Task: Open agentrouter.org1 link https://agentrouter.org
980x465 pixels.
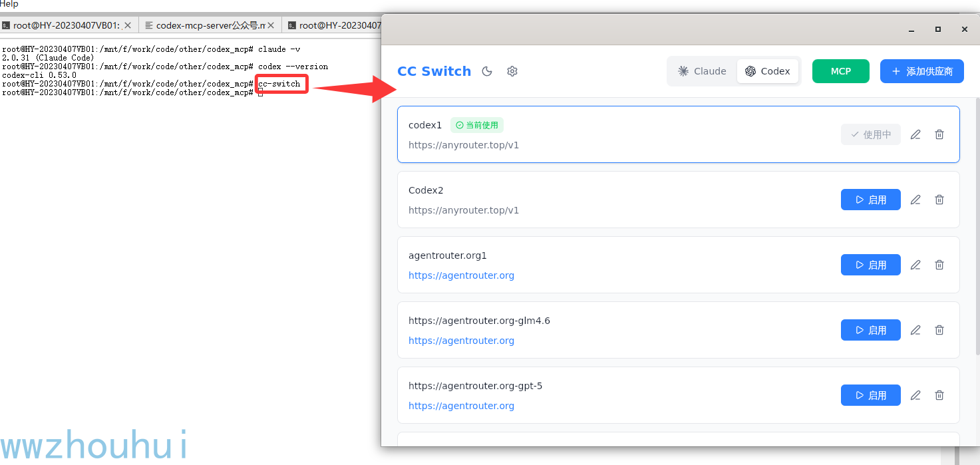Action: point(461,275)
